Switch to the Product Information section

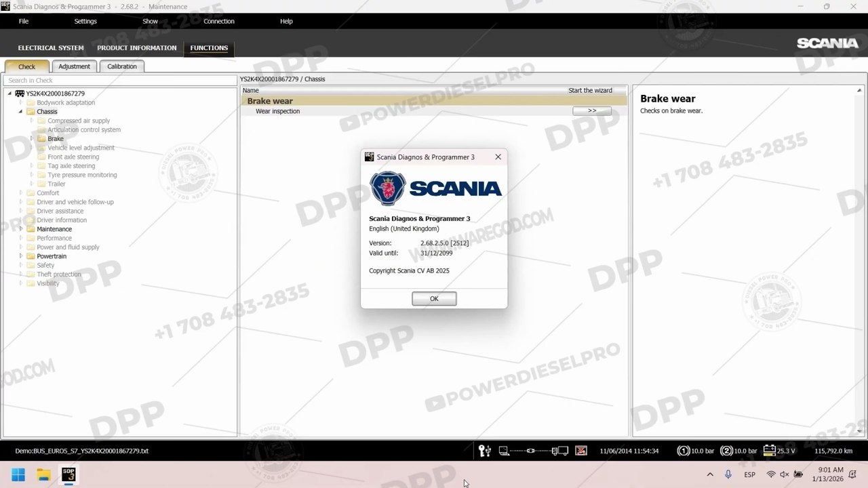pyautogui.click(x=136, y=48)
